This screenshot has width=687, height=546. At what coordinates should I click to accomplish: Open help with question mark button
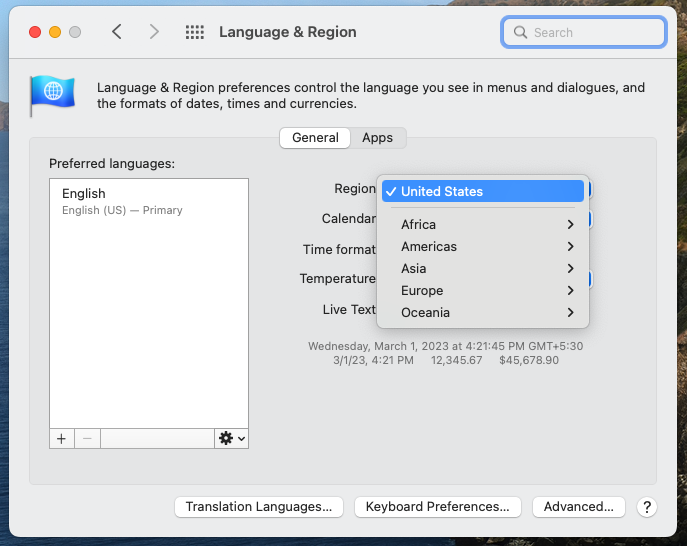pos(647,507)
